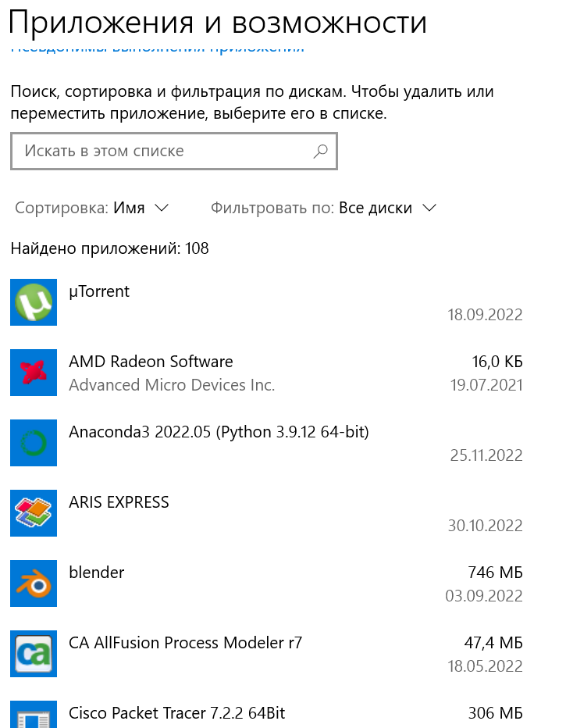Click inside the Искать в этом списке field

pyautogui.click(x=174, y=152)
